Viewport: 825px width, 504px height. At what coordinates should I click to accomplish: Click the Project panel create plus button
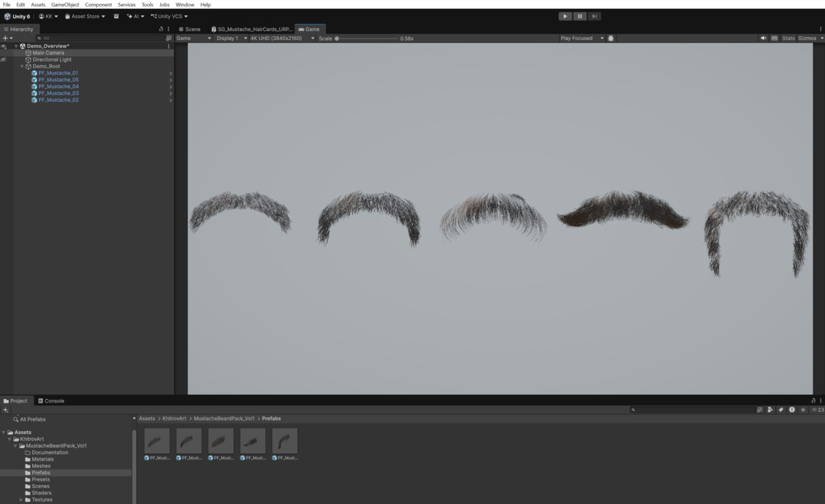point(5,410)
